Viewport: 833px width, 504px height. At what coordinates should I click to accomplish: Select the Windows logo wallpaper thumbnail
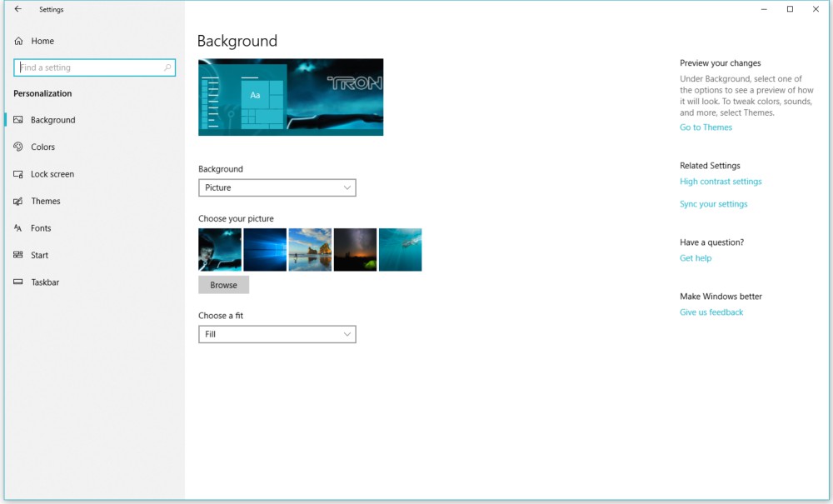265,250
